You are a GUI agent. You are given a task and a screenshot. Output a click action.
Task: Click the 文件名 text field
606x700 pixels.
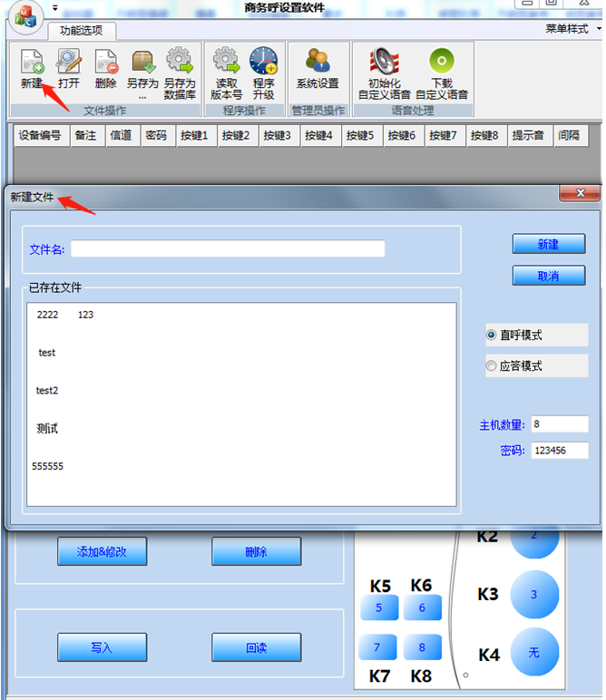[228, 248]
